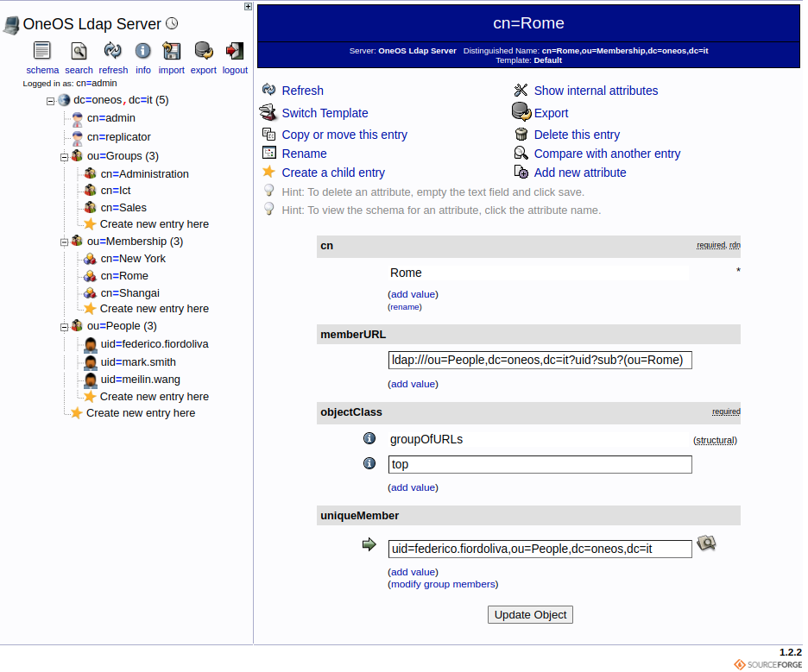Open uid=meilin.wang user entry

tap(140, 380)
